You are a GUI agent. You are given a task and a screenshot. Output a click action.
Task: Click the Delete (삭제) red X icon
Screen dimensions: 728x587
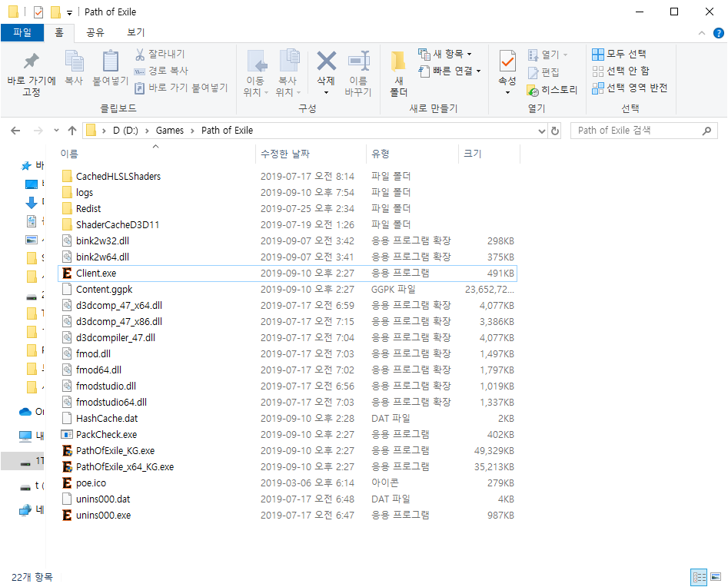(327, 61)
